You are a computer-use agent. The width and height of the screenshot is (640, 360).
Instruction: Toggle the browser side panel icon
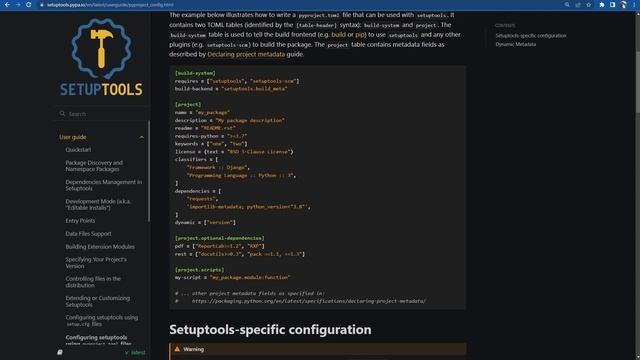pos(612,4)
